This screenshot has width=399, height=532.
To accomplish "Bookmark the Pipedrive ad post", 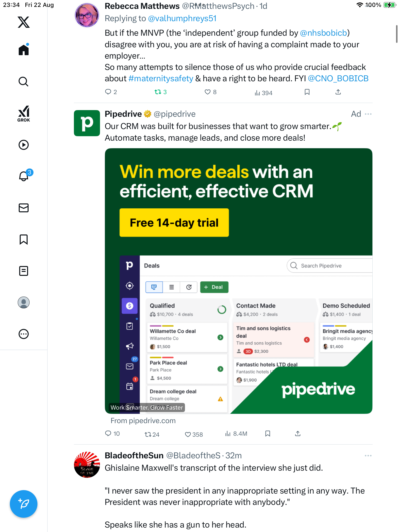I will [x=268, y=434].
